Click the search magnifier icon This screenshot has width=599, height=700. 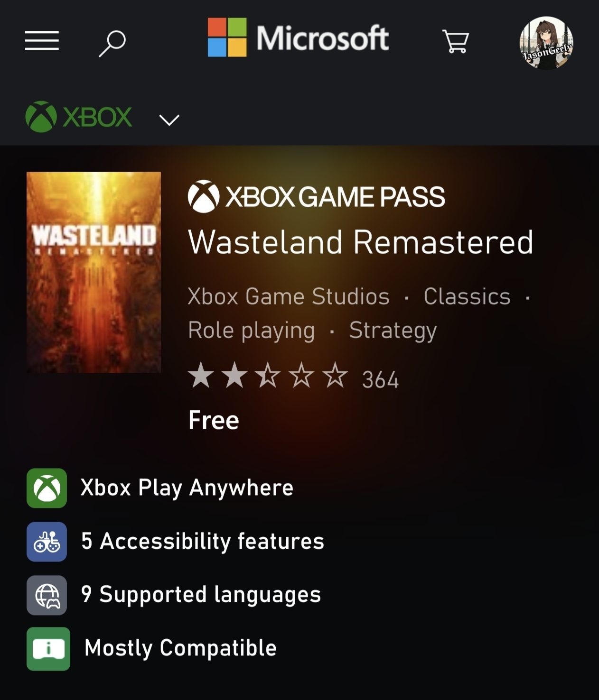(112, 43)
